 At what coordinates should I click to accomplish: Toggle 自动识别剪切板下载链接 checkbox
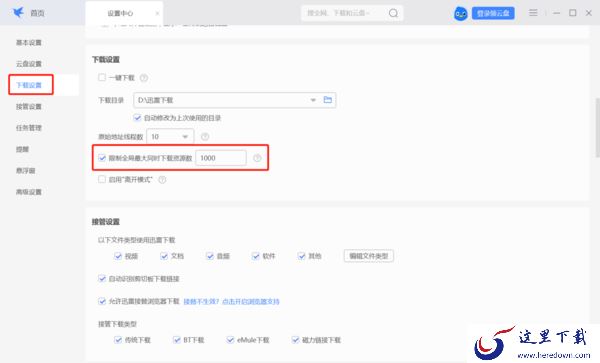[x=102, y=278]
